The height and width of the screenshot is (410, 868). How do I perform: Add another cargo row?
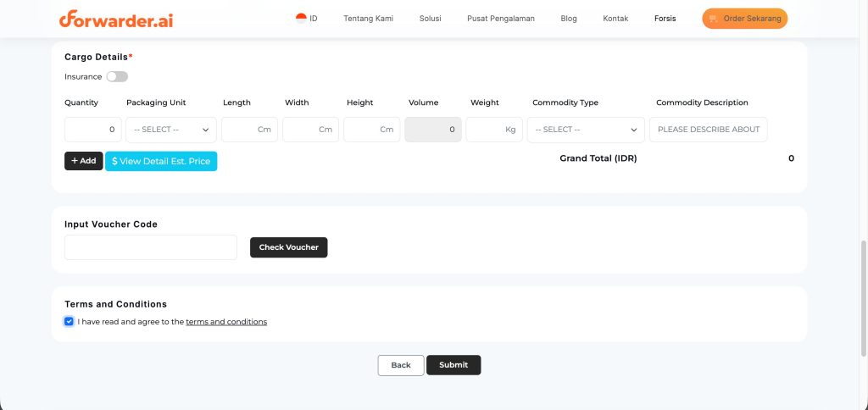pyautogui.click(x=84, y=161)
